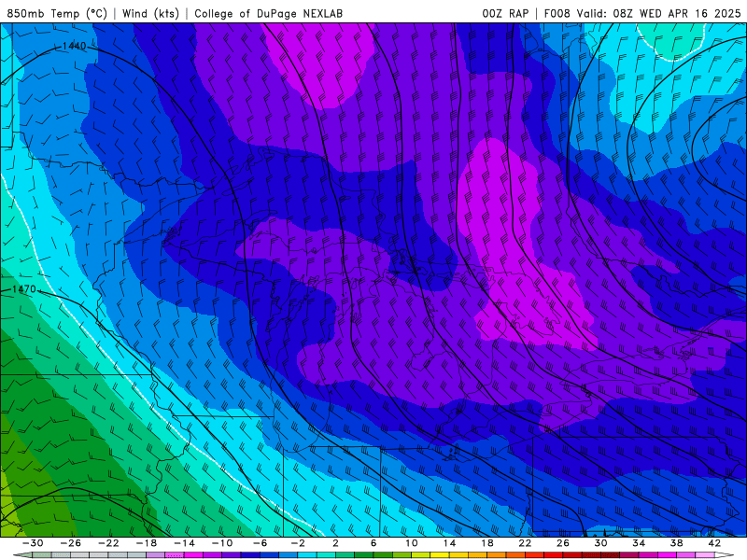
Task: Click the -18 color scale label
Action: (147, 543)
